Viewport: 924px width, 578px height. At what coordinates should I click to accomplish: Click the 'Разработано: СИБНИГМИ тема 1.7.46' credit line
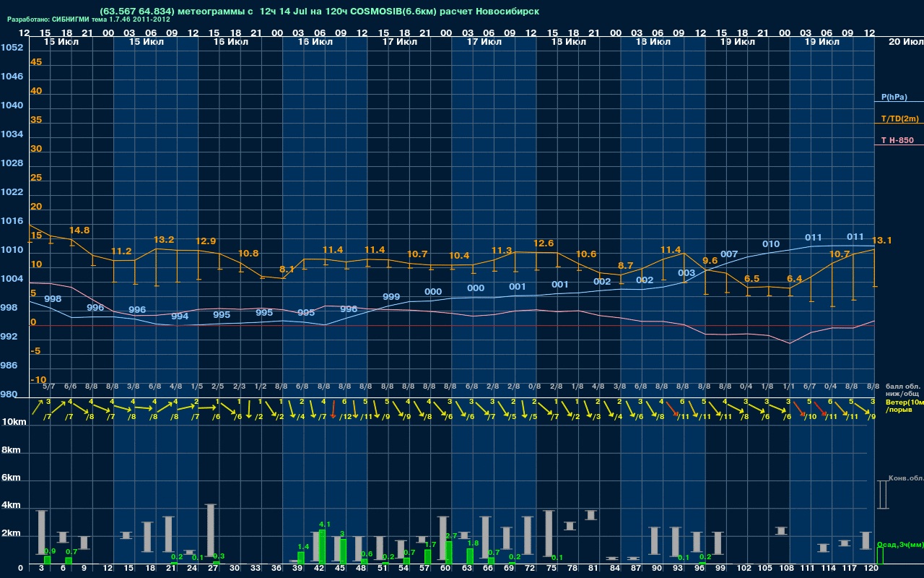89,20
